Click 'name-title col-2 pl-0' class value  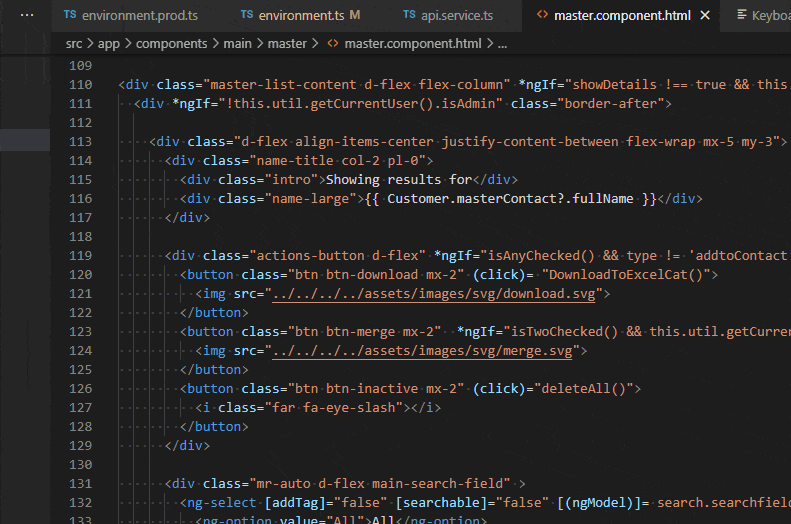point(337,161)
